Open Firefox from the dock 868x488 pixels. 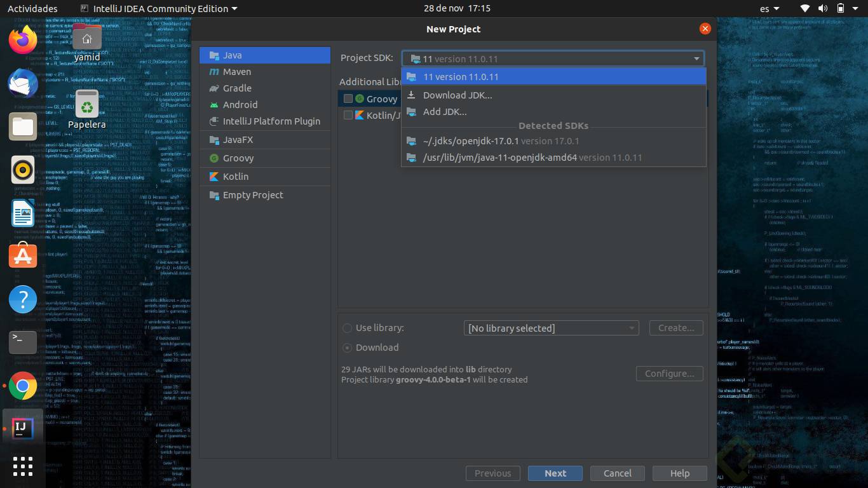coord(23,41)
